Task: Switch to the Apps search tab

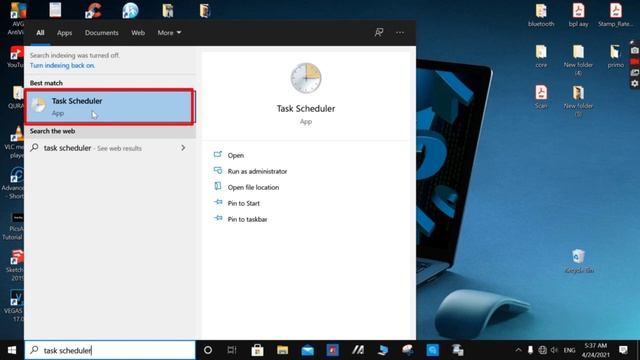Action: click(x=64, y=33)
